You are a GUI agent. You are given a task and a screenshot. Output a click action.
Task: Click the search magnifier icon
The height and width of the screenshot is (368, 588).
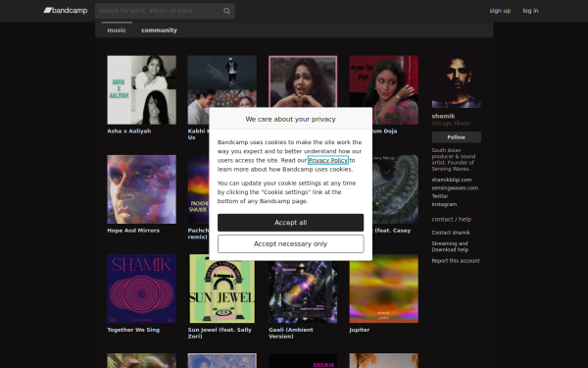click(x=226, y=11)
